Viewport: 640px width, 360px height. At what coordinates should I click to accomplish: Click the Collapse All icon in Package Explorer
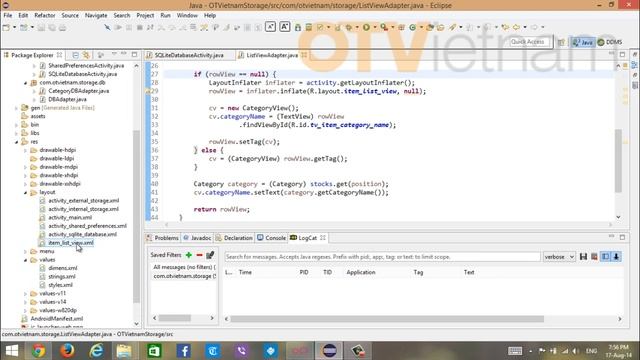point(76,55)
